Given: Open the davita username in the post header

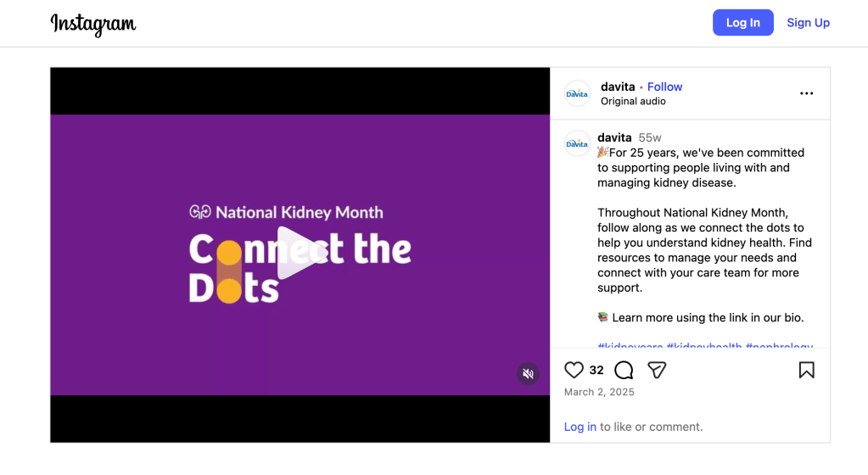Looking at the screenshot, I should click(x=616, y=87).
